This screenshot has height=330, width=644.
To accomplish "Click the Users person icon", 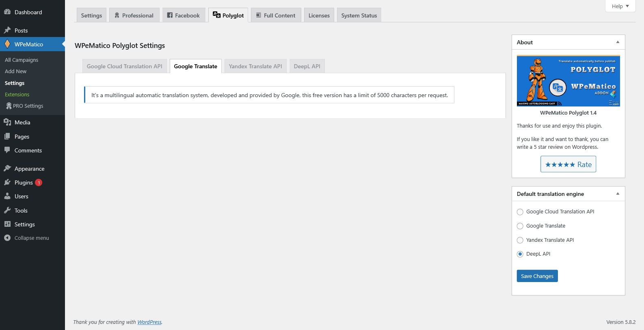I will pos(7,196).
